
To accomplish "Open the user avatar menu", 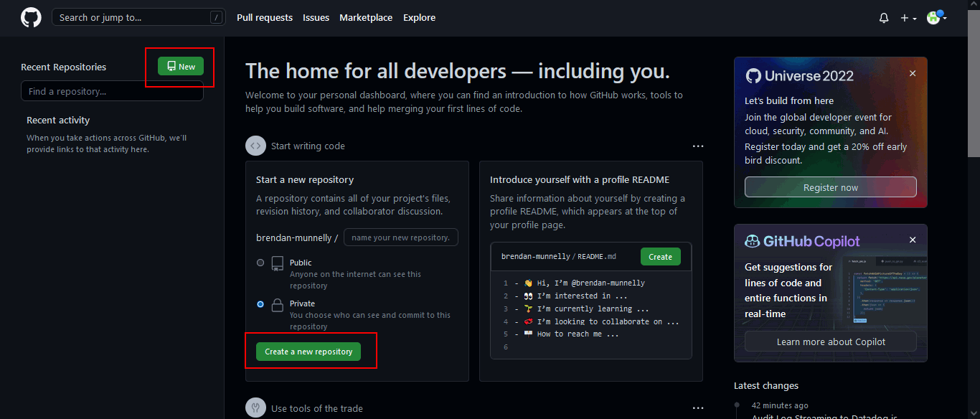I will click(x=936, y=17).
